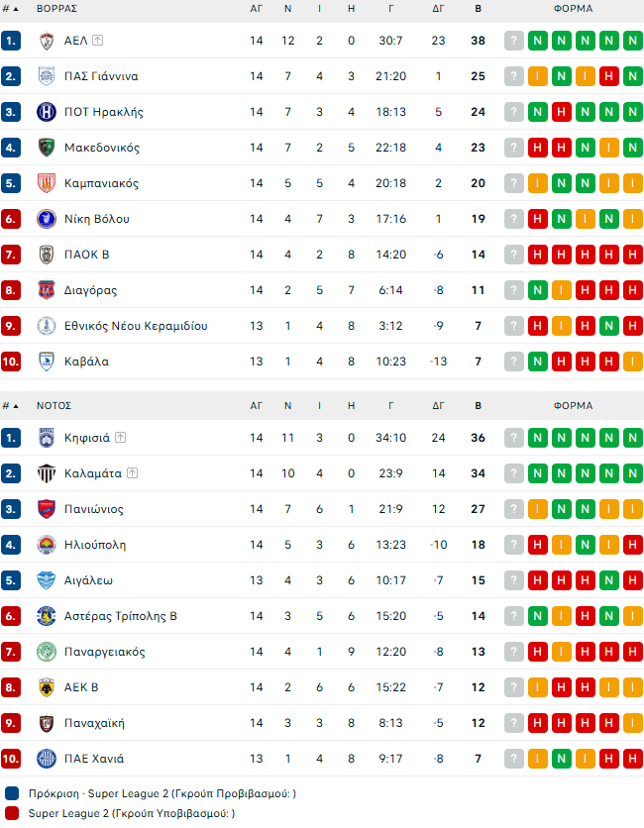
Task: Click the promotion arrow icon beside Καλαμάτα
Action: [x=132, y=473]
